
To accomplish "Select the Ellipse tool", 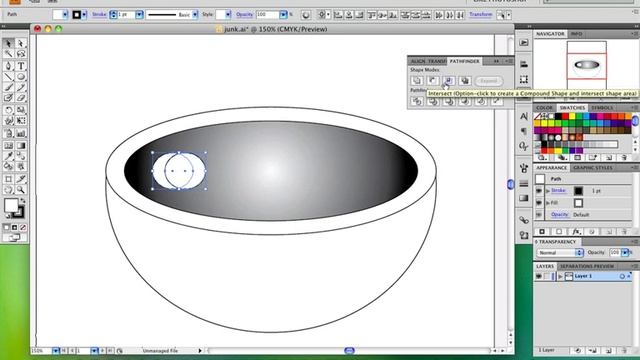I will click(21, 76).
